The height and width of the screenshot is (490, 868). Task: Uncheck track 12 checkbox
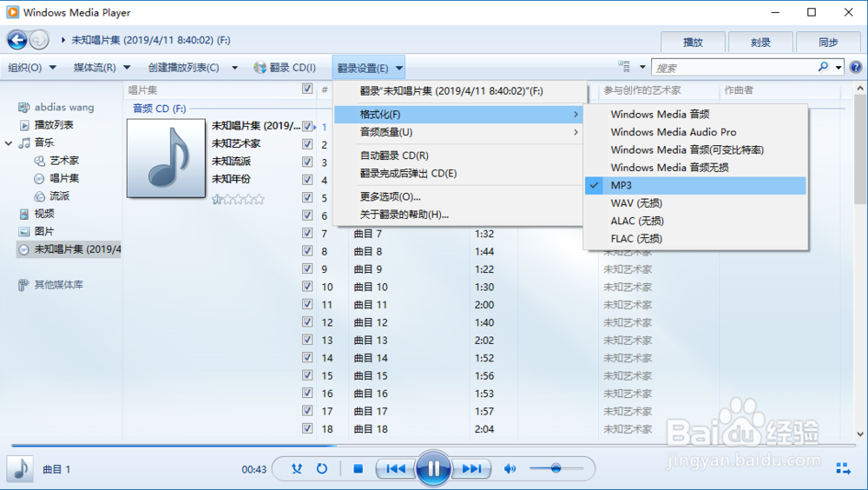(x=307, y=321)
